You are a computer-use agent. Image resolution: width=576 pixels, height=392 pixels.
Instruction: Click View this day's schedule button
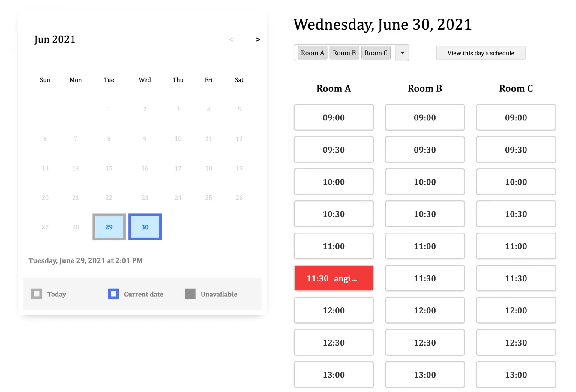point(481,53)
